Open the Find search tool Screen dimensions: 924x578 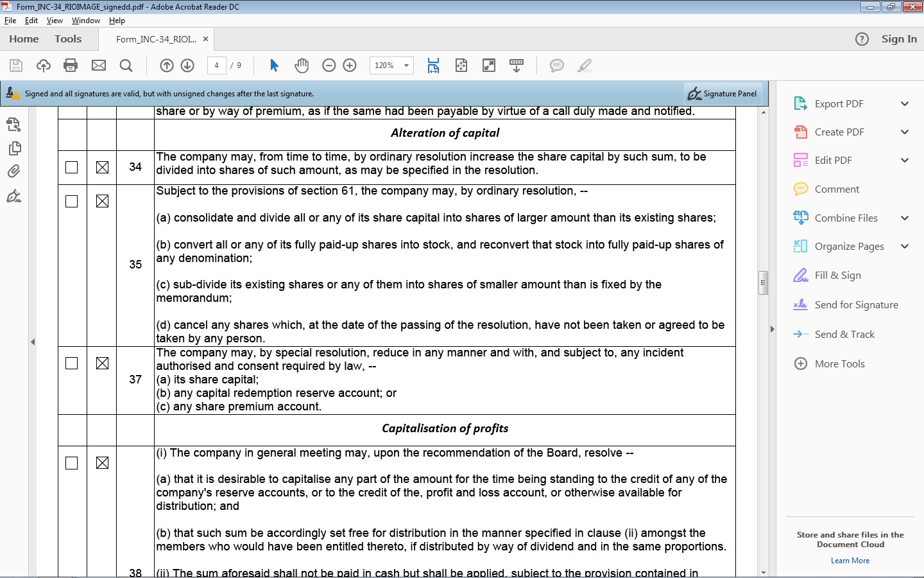pyautogui.click(x=126, y=65)
